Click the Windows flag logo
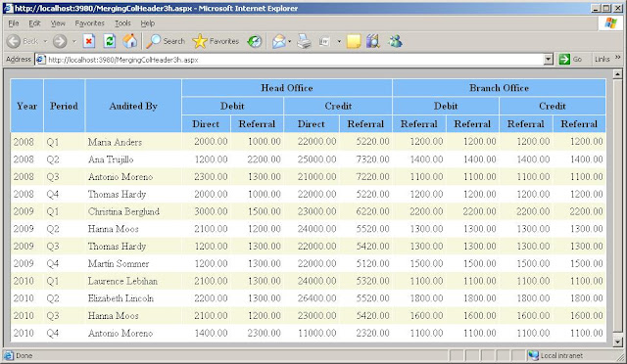 tap(610, 23)
